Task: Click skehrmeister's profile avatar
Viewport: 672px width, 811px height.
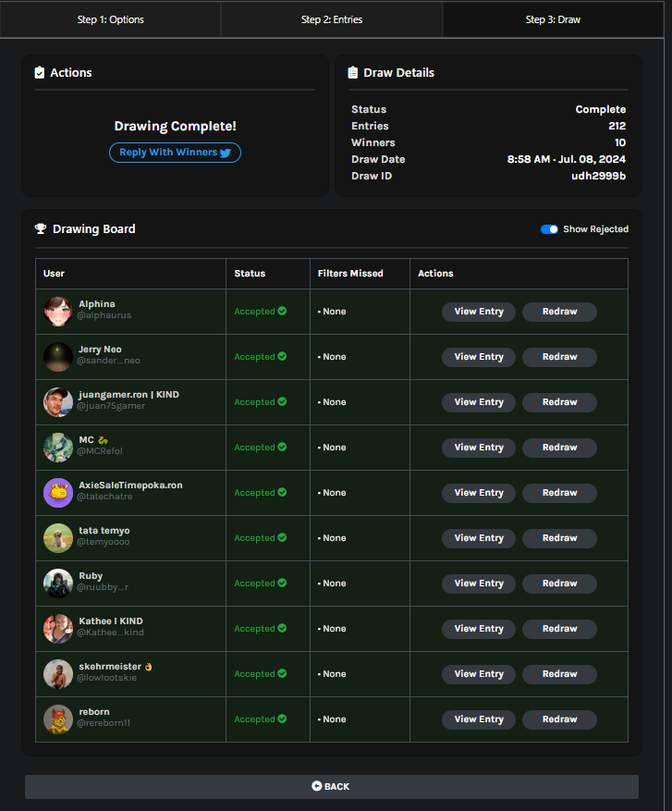Action: tap(58, 674)
